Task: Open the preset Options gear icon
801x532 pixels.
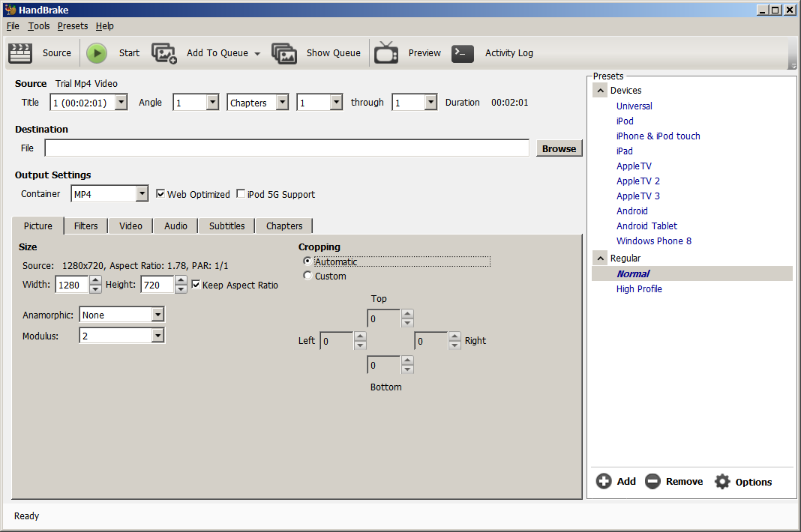Action: (722, 481)
